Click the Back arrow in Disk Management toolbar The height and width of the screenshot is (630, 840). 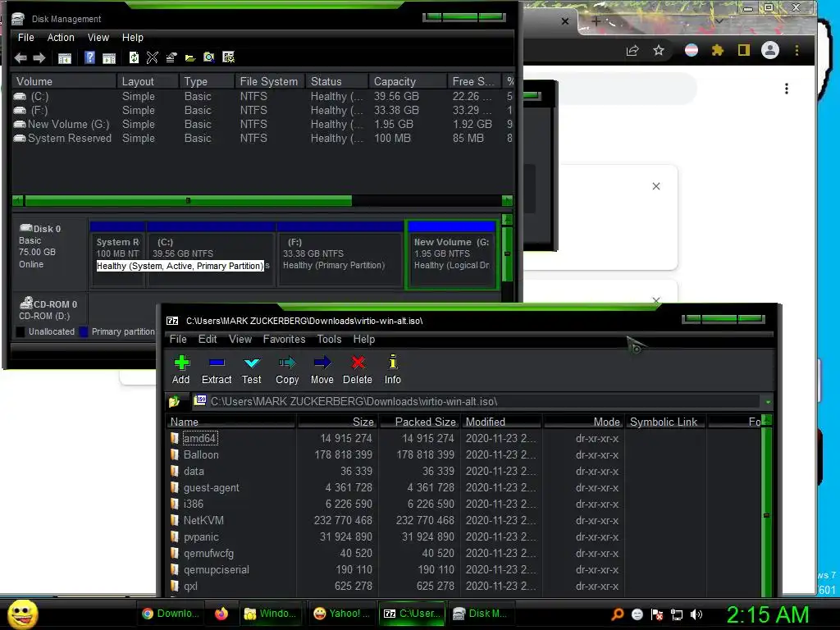pos(21,58)
